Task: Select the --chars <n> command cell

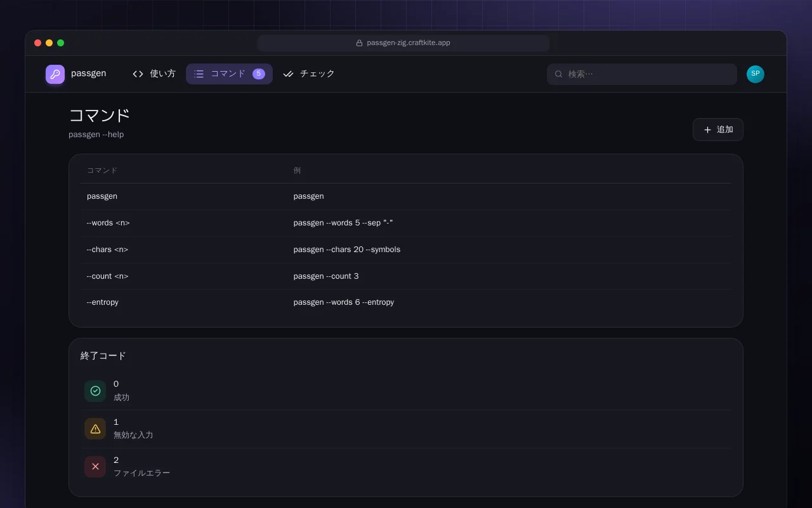Action: click(x=108, y=250)
